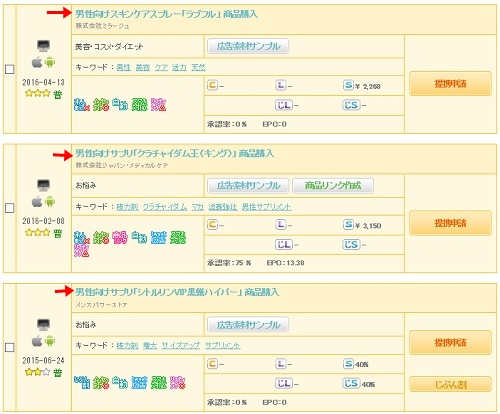The width and height of the screenshot is (500, 414).
Task: Click the PC monitor icon in the 2015-06-24 listing
Action: pyautogui.click(x=43, y=324)
